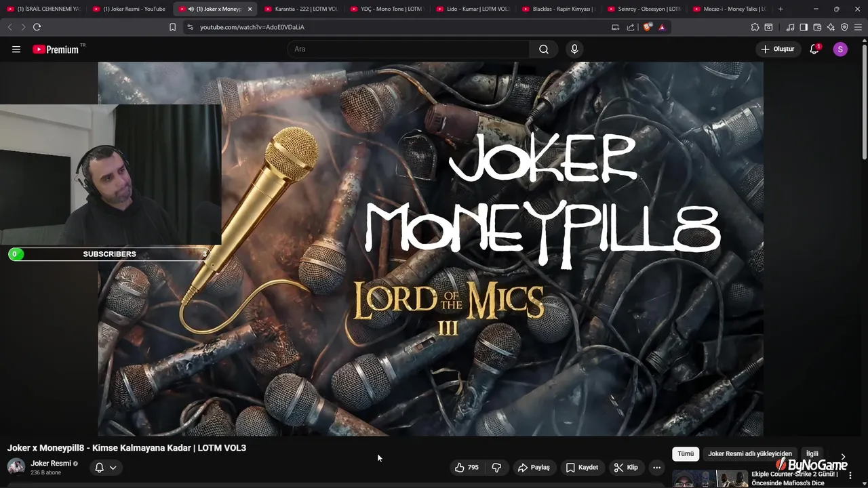This screenshot has width=868, height=488.
Task: Switch to Joker Resmi - YouTube tab
Action: pos(130,9)
